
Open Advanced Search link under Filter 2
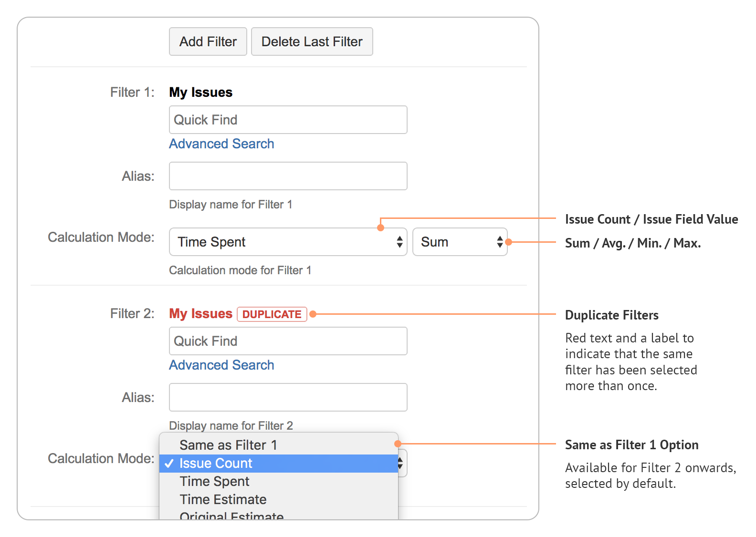tap(221, 365)
